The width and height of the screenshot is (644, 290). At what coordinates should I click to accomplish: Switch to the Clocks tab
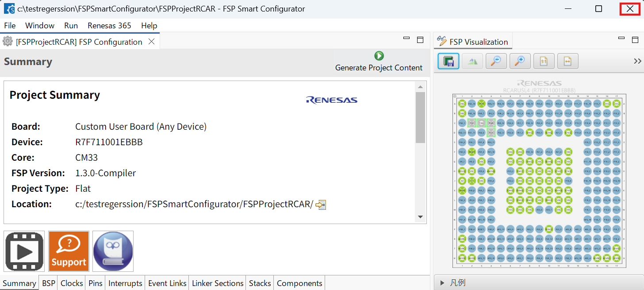pos(72,283)
